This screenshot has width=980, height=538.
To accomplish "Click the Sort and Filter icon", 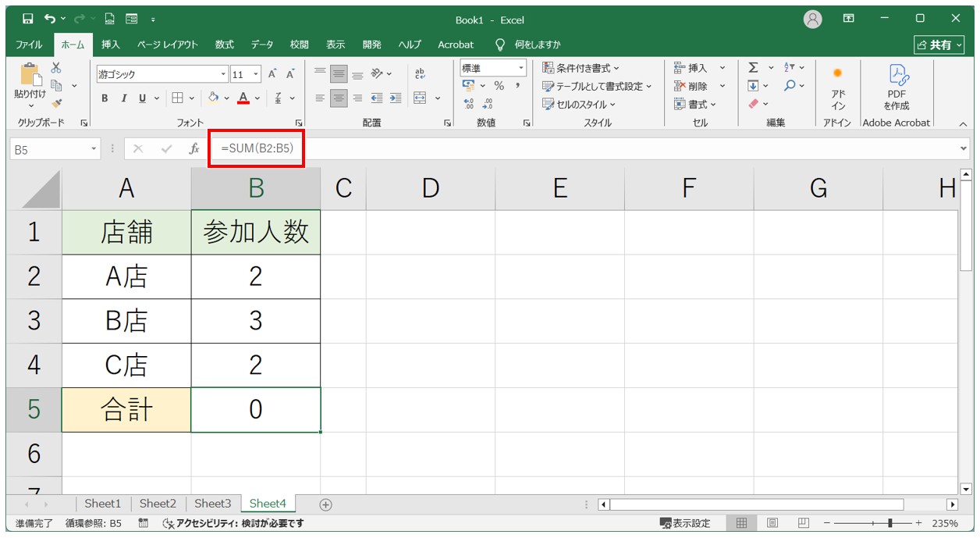I will point(790,68).
